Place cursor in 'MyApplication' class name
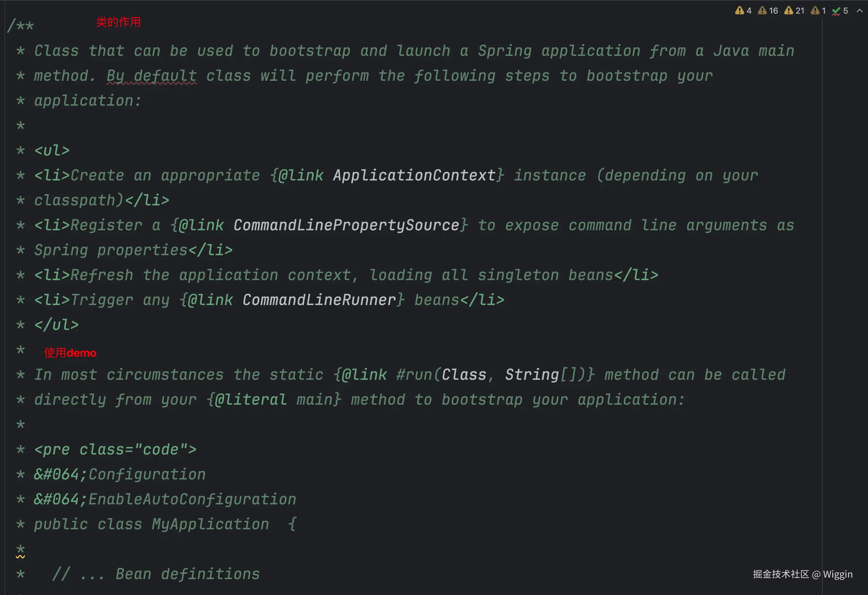Image resolution: width=868 pixels, height=595 pixels. click(210, 524)
